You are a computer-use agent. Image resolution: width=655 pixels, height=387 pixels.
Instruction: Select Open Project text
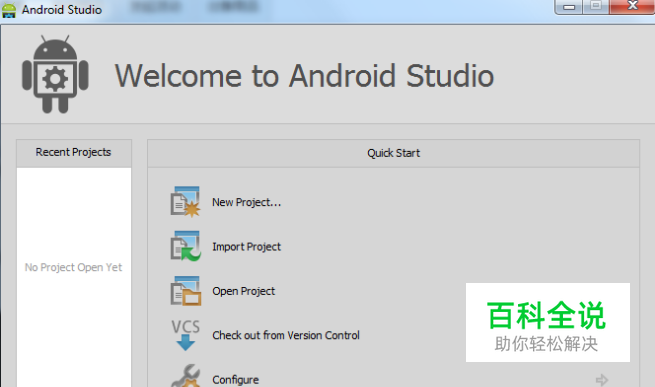244,291
